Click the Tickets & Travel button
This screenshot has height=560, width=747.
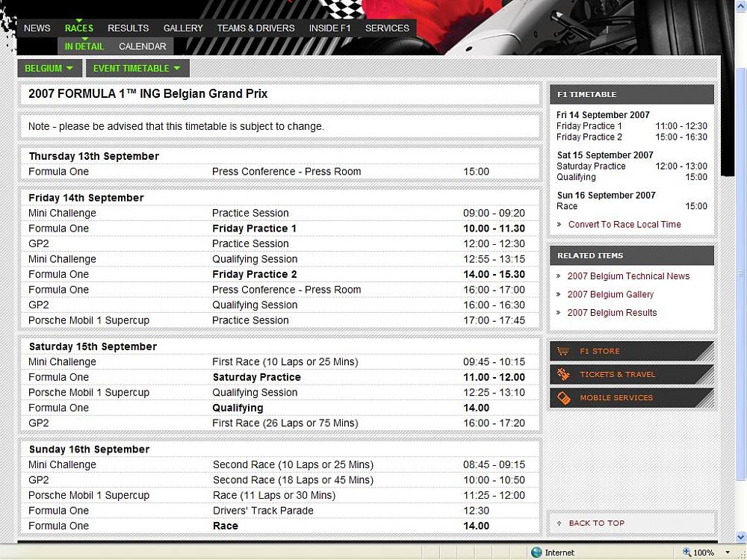point(632,374)
